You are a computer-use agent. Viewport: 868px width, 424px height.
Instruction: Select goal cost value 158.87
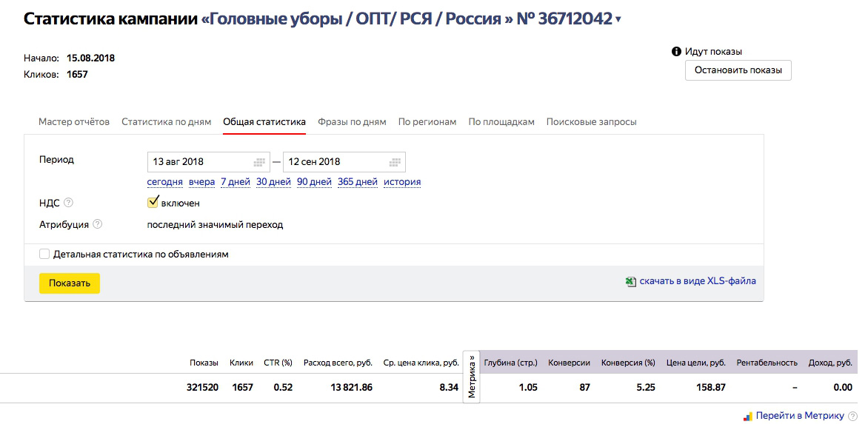pos(710,388)
